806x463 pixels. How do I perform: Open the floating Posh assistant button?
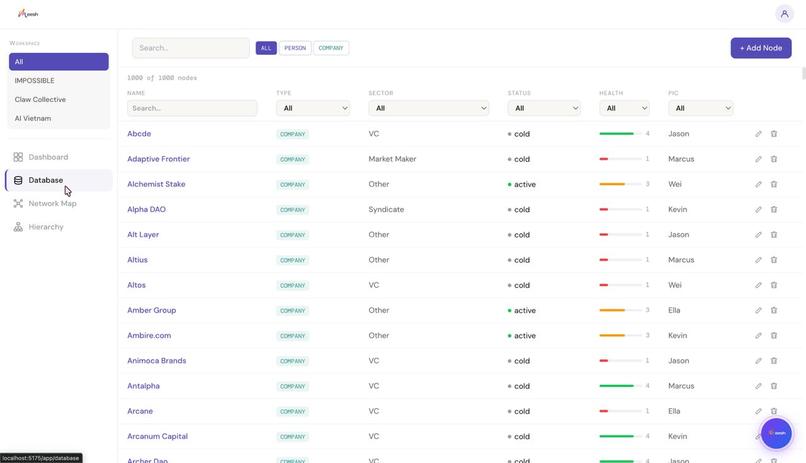pyautogui.click(x=777, y=433)
